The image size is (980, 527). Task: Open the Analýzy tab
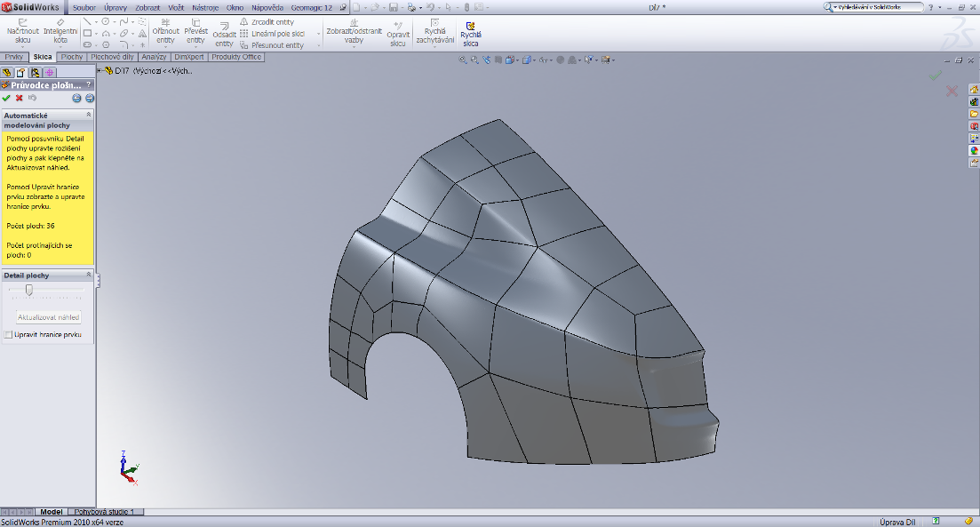(154, 57)
